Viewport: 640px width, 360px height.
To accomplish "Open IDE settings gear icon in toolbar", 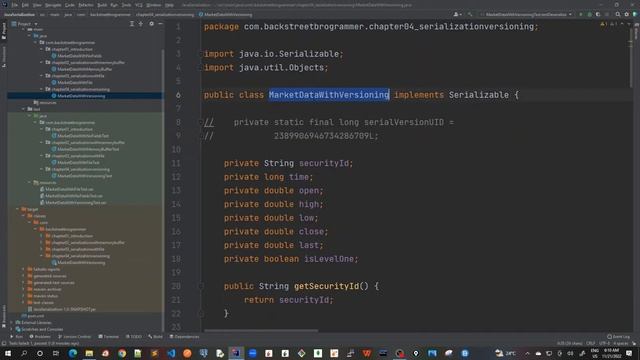I will click(627, 14).
